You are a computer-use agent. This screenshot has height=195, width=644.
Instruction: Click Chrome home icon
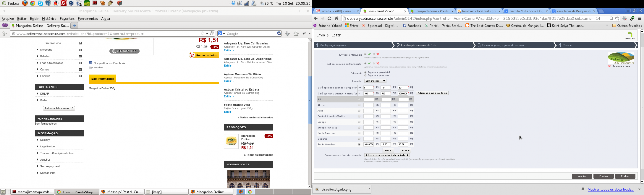tap(336, 19)
